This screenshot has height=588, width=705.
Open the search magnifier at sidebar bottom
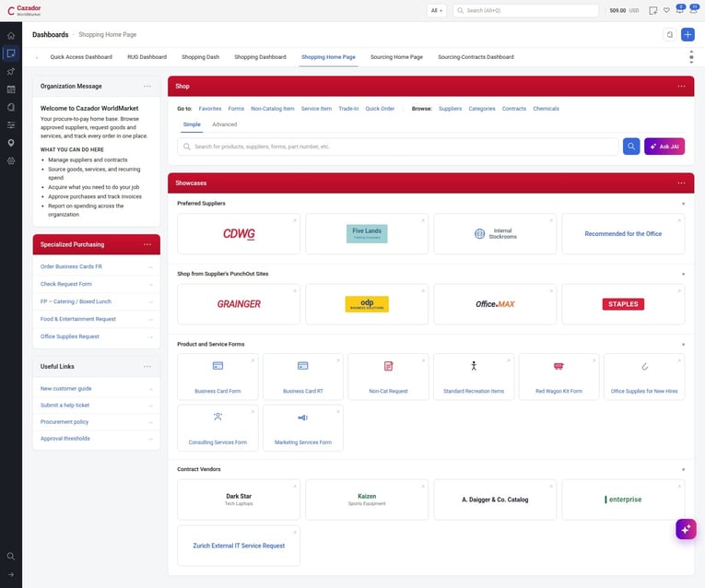tap(11, 557)
